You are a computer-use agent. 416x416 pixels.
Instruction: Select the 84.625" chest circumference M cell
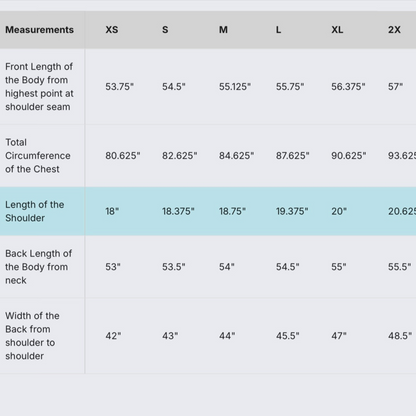(x=236, y=156)
